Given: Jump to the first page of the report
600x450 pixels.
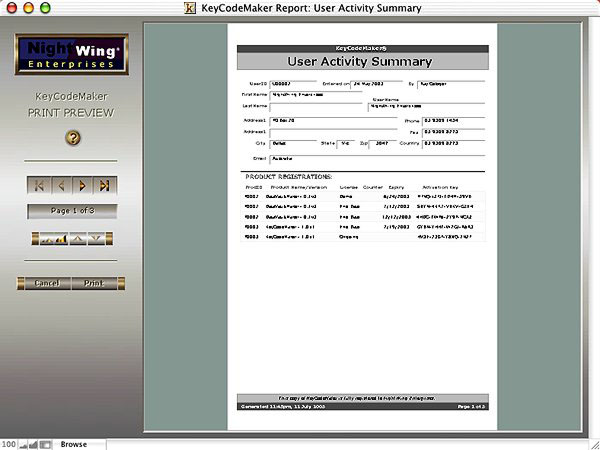Looking at the screenshot, I should coord(39,186).
